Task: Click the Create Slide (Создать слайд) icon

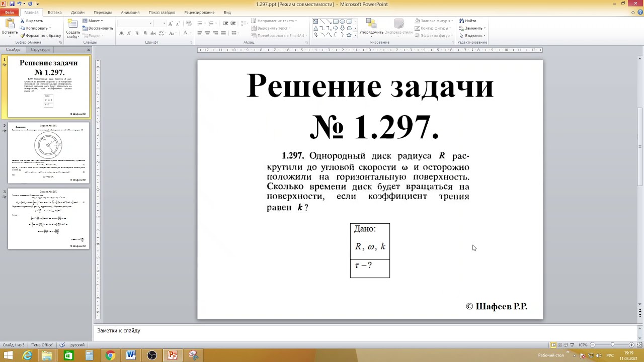Action: [x=73, y=24]
